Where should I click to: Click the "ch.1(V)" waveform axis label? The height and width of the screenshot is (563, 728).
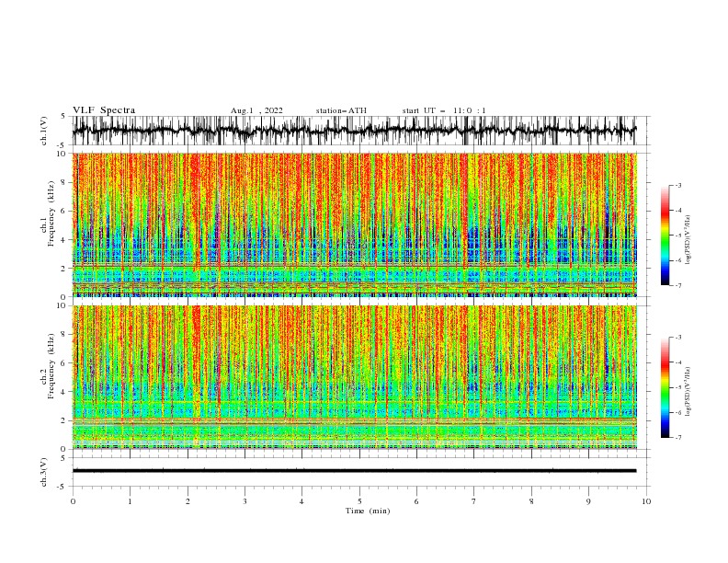(44, 131)
